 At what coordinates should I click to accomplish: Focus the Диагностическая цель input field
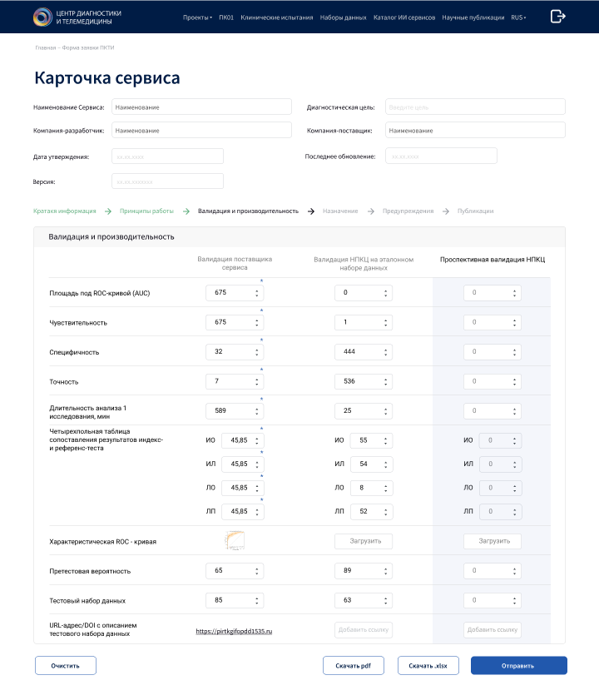[x=475, y=107]
